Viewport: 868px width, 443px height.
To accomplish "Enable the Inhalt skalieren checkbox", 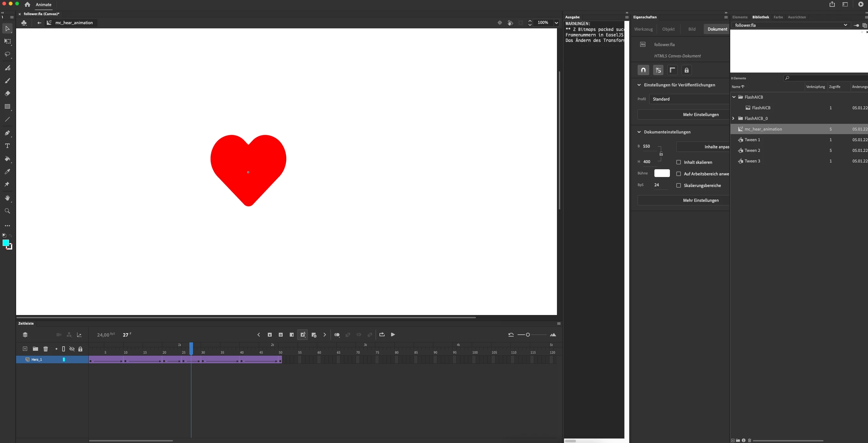I will (679, 162).
